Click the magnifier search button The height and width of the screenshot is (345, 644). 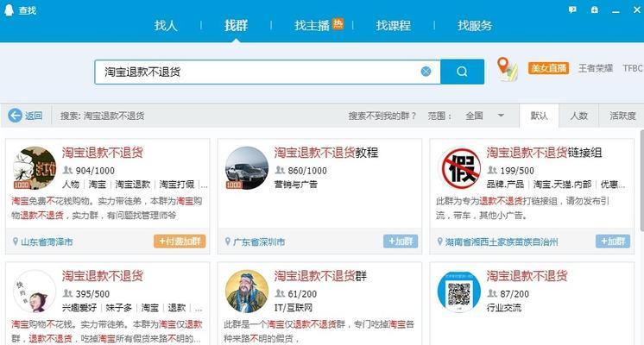(x=462, y=72)
